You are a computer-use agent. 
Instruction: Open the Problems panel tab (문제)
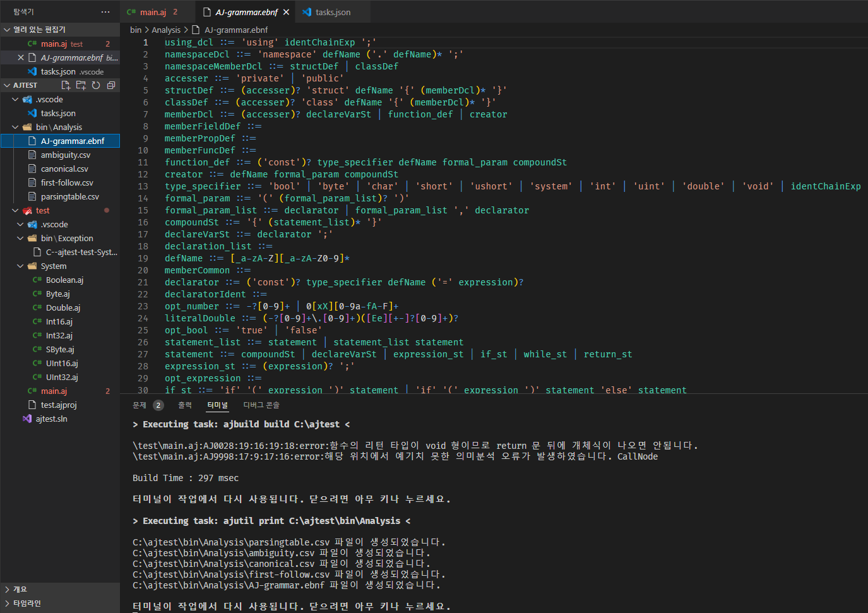[140, 405]
